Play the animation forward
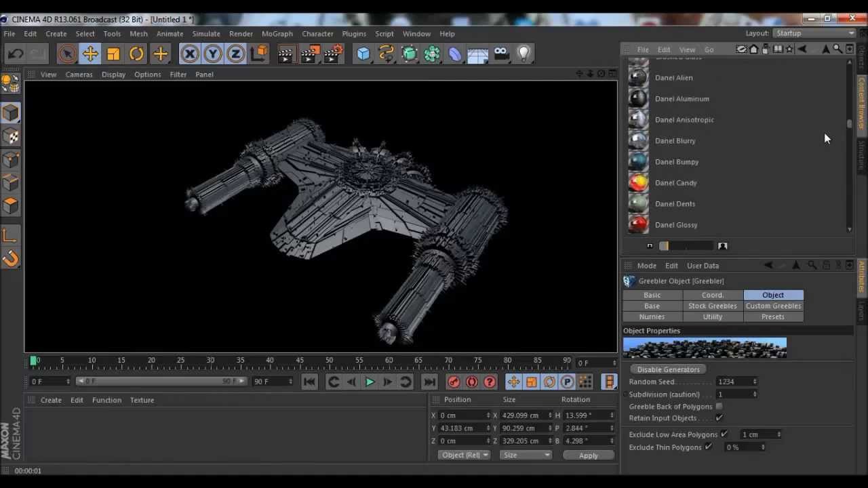 point(370,382)
